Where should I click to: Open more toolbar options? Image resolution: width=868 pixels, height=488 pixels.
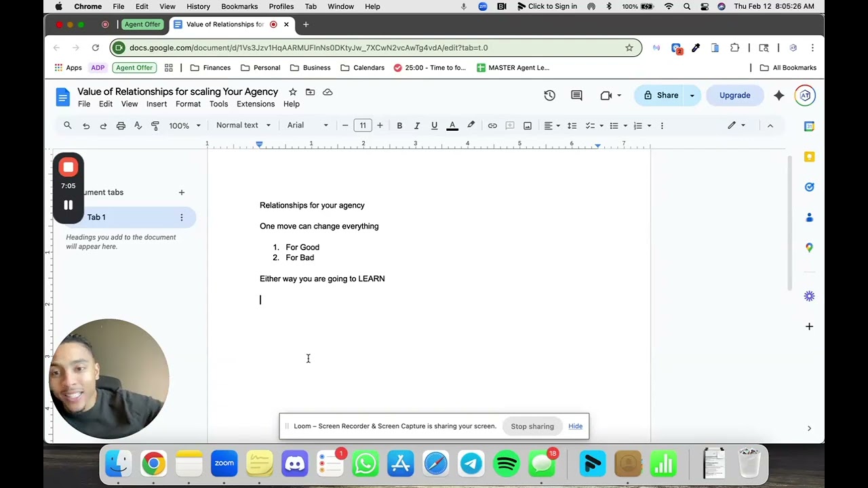click(662, 125)
